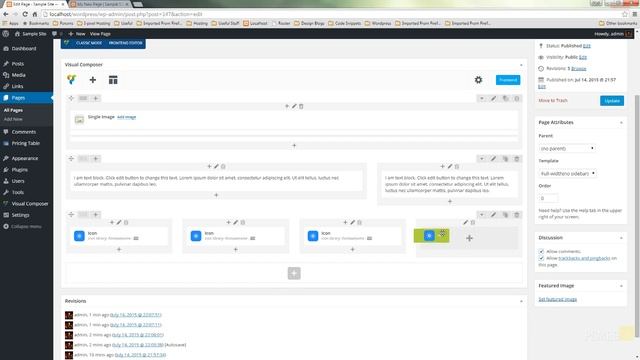Screen dimensions: 640x360
Task: Add a new element via toolbar plus icon
Action: click(93, 80)
